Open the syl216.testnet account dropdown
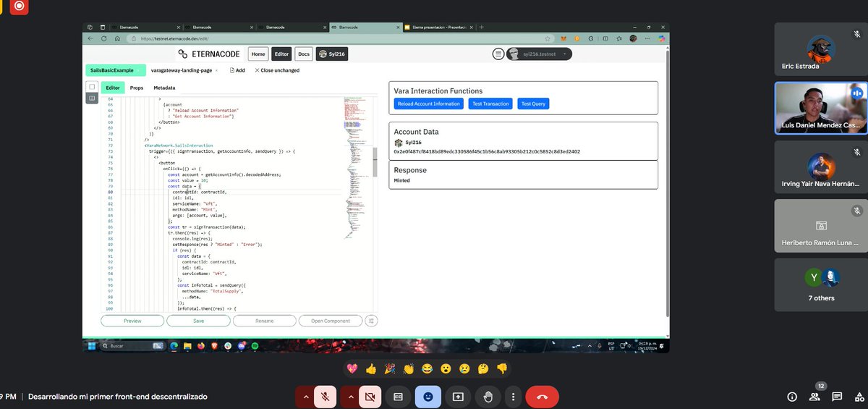The width and height of the screenshot is (868, 409). pos(539,54)
